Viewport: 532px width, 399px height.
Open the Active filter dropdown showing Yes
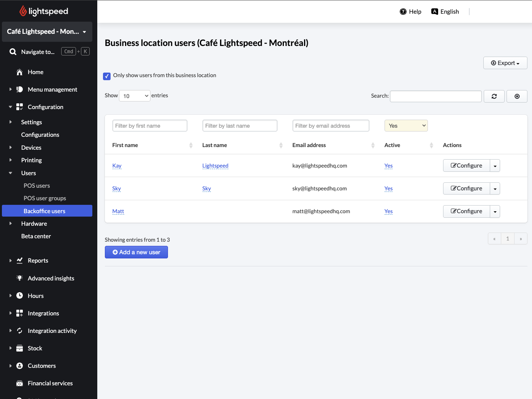click(406, 126)
